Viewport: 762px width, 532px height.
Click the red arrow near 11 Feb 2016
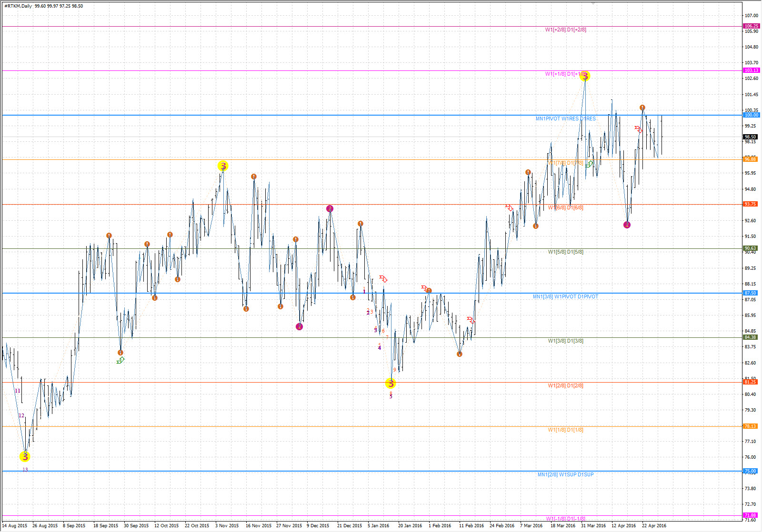tap(471, 320)
